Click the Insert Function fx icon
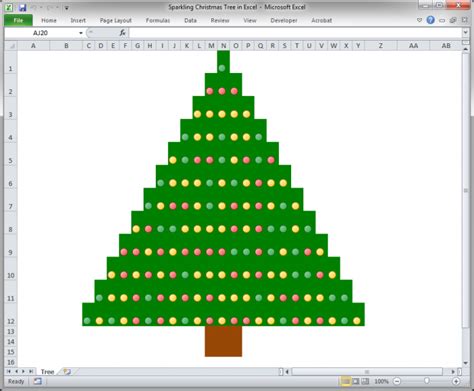 point(122,33)
